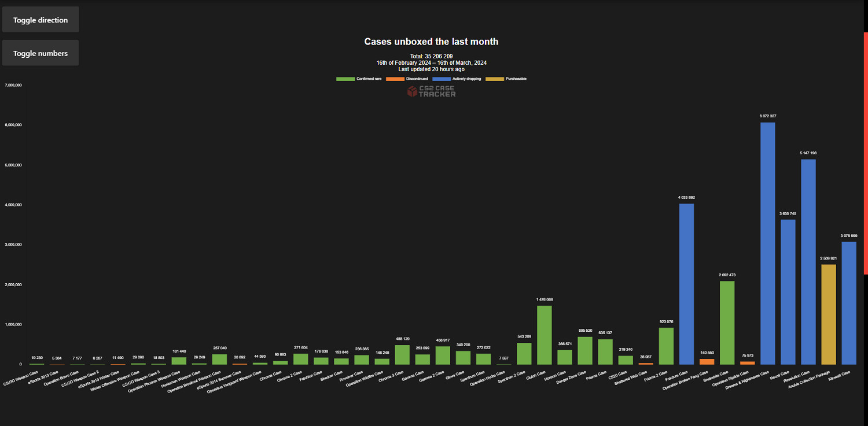Click the Clutch Case bar
Image resolution: width=868 pixels, height=426 pixels.
544,335
